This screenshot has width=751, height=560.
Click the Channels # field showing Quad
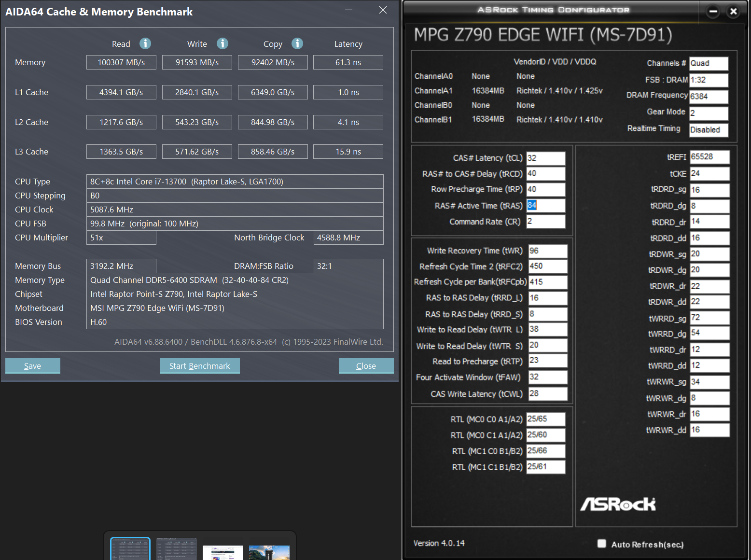pyautogui.click(x=709, y=64)
